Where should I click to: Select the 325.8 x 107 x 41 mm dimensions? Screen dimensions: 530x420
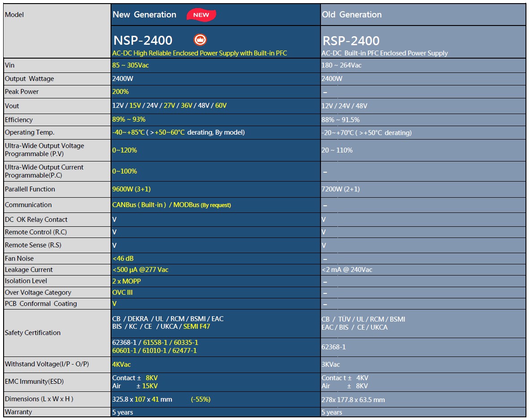[142, 399]
